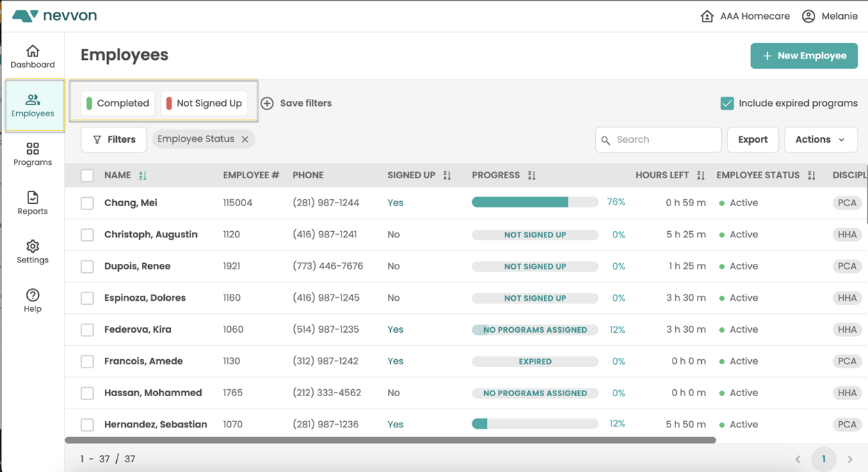Tick the select-all checkbox in header
The image size is (868, 472).
click(87, 175)
